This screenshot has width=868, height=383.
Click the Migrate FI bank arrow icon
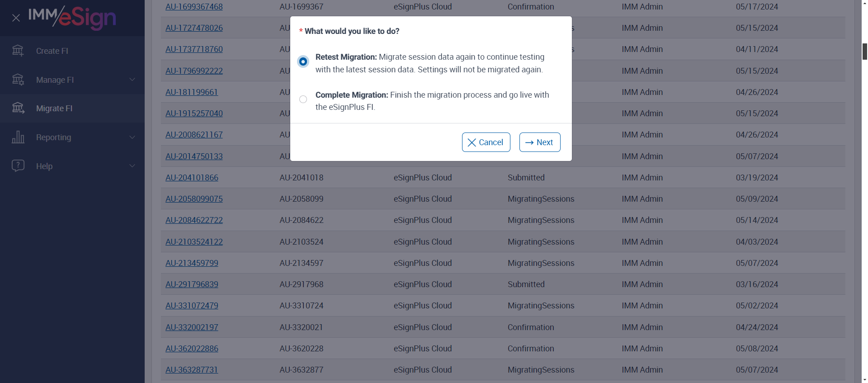pos(18,108)
